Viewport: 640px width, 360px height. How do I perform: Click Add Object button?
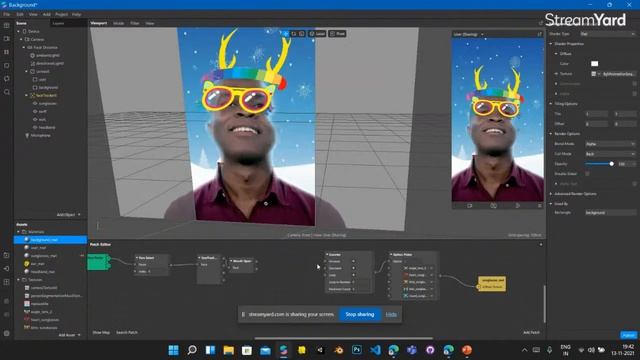(68, 215)
